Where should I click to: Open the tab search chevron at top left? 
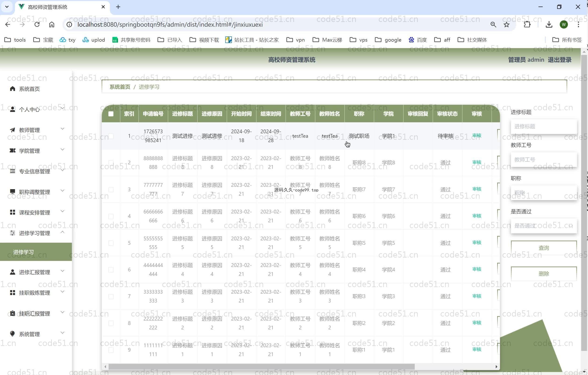click(7, 7)
